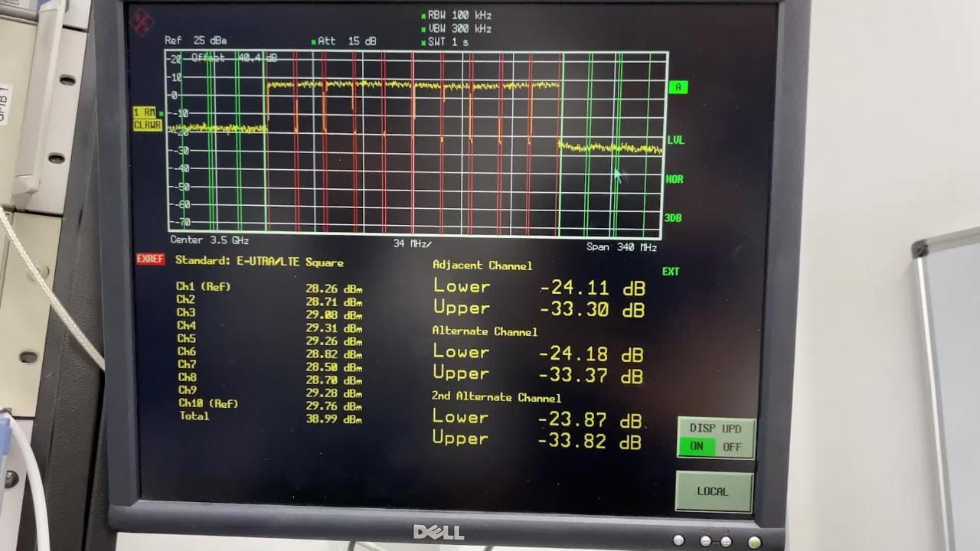Click the NOR status indicator
980x551 pixels.
675,179
